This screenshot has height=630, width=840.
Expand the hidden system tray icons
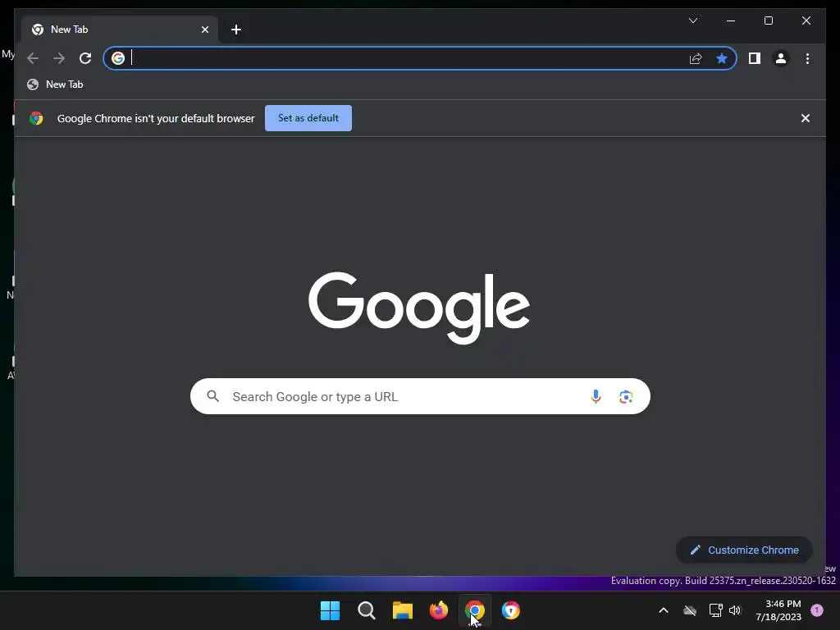[663, 610]
